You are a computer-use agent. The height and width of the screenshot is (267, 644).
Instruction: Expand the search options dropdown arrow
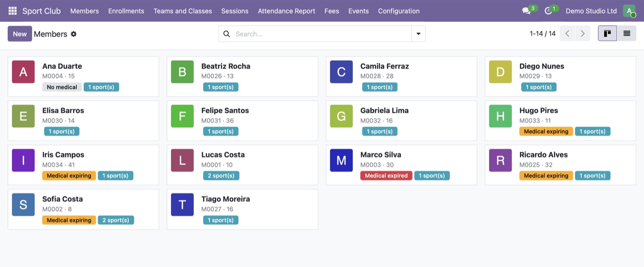[x=419, y=34]
